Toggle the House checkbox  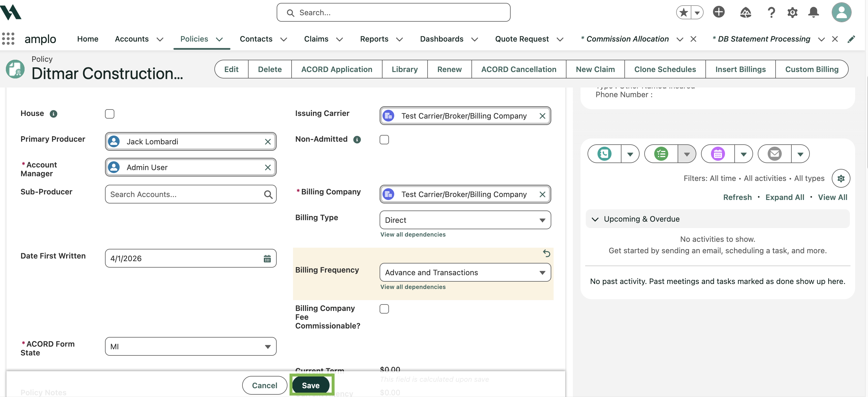point(109,114)
